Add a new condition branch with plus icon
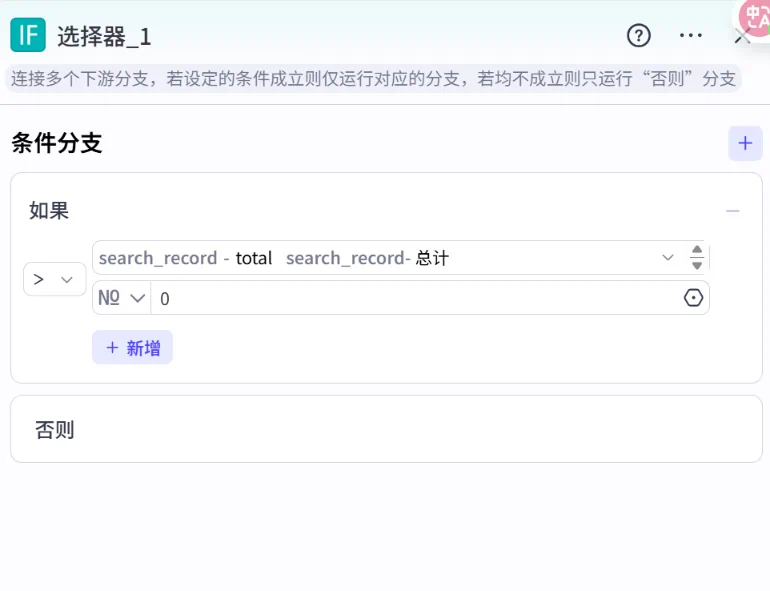Image resolution: width=770 pixels, height=591 pixels. 744,143
